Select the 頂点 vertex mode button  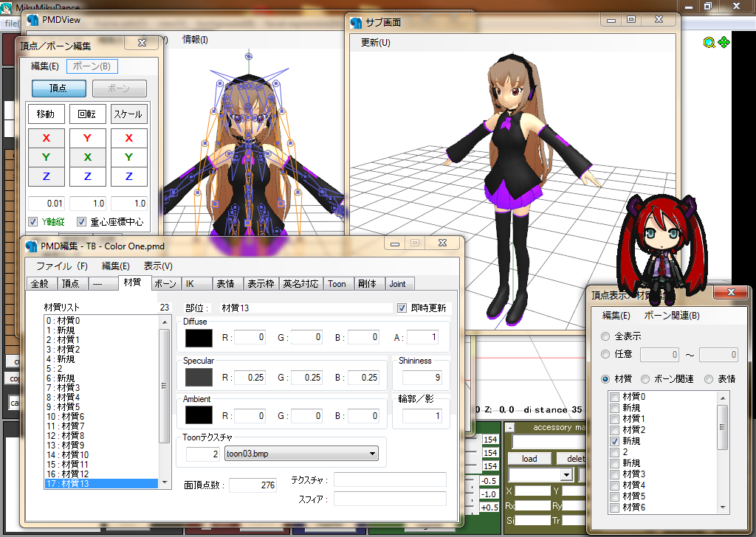59,89
